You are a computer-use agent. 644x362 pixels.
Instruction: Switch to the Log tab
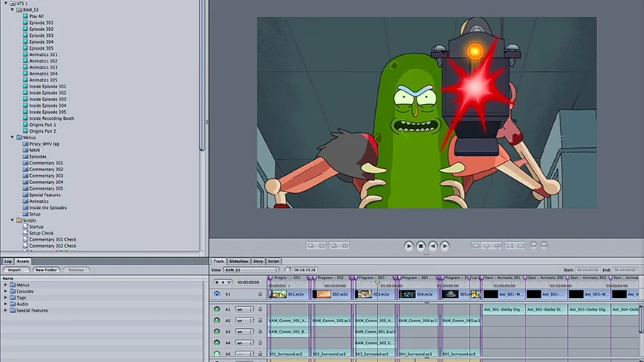(8, 261)
